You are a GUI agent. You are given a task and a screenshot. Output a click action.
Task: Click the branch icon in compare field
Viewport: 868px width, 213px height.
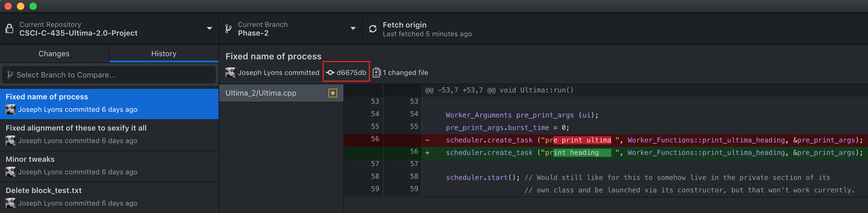click(10, 75)
